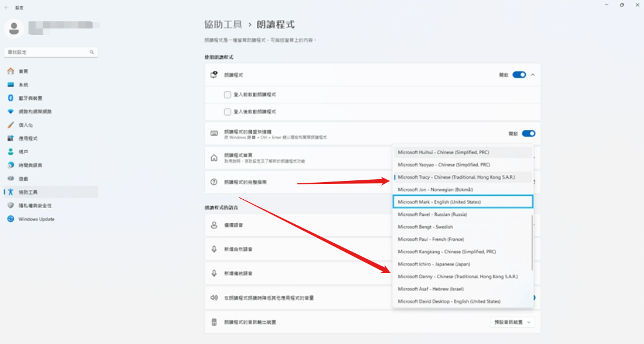Open Windows Update in the sidebar

51,219
